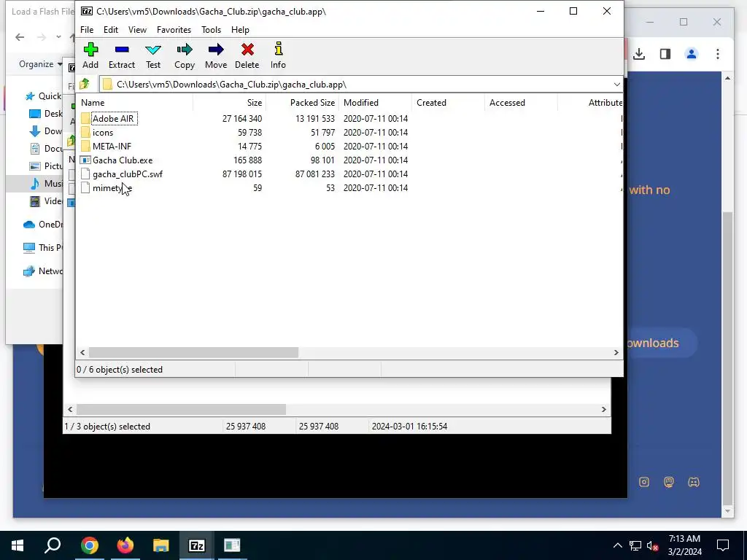
Task: Open the Windows Start menu
Action: pyautogui.click(x=18, y=545)
